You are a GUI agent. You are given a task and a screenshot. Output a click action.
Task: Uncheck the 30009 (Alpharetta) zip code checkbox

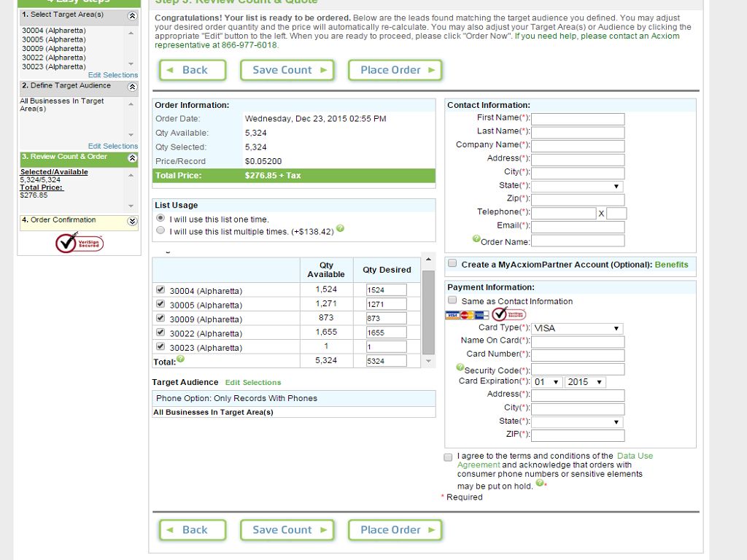[160, 318]
